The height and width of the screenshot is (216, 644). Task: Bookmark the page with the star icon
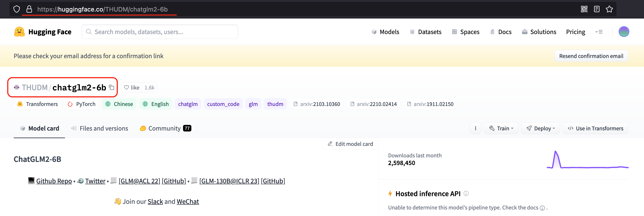(610, 9)
